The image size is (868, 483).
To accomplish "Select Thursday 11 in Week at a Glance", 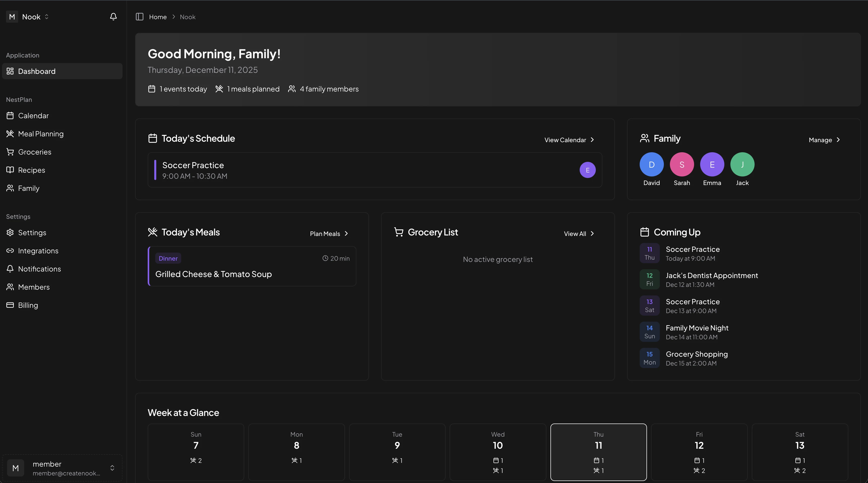I will tap(598, 452).
